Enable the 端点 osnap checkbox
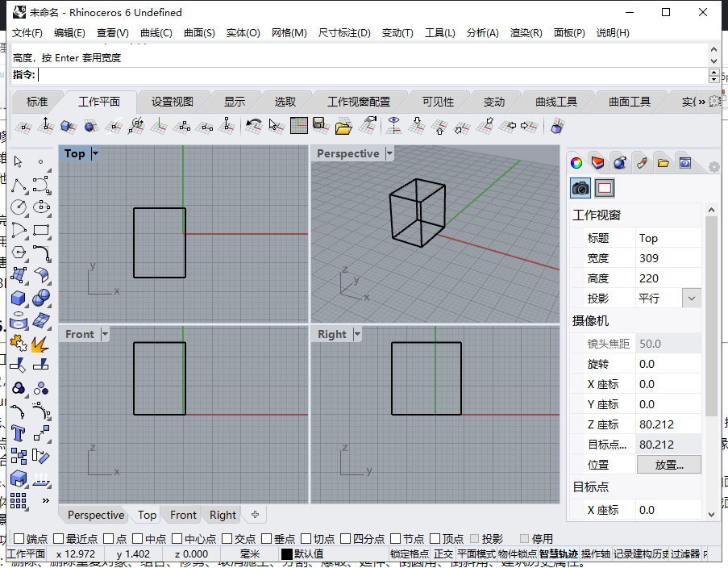This screenshot has height=568, width=728. click(x=19, y=539)
